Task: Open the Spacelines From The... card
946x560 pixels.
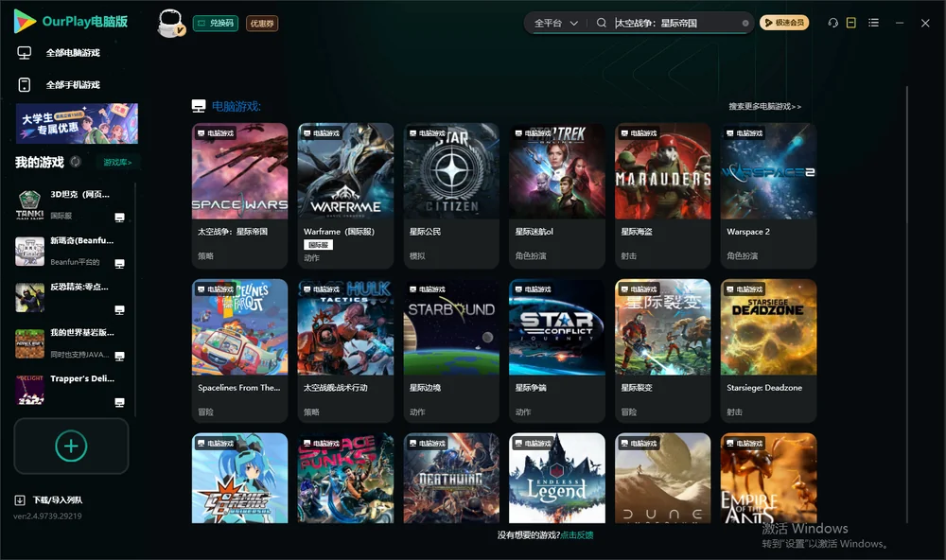Action: tap(239, 351)
